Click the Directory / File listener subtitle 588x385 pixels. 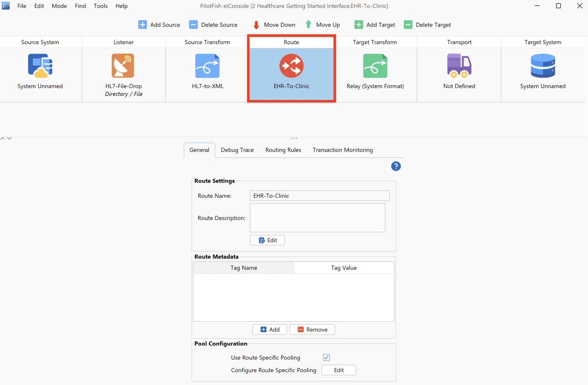click(124, 94)
